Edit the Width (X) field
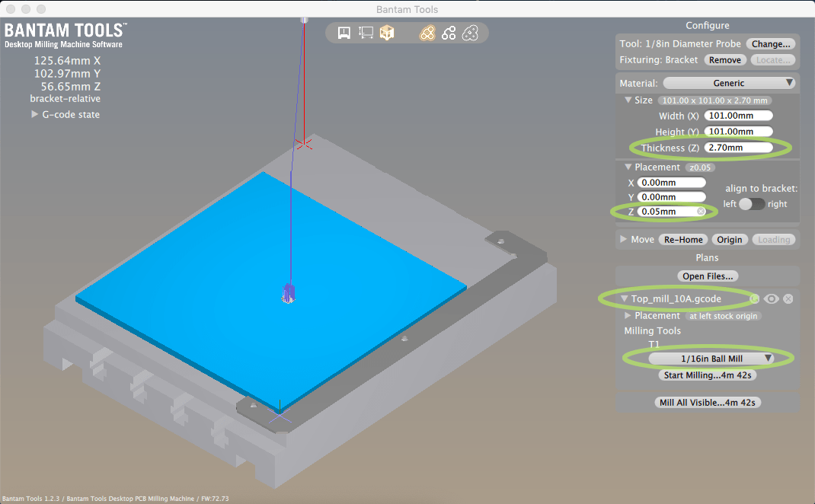Viewport: 815px width, 504px height. pos(739,116)
